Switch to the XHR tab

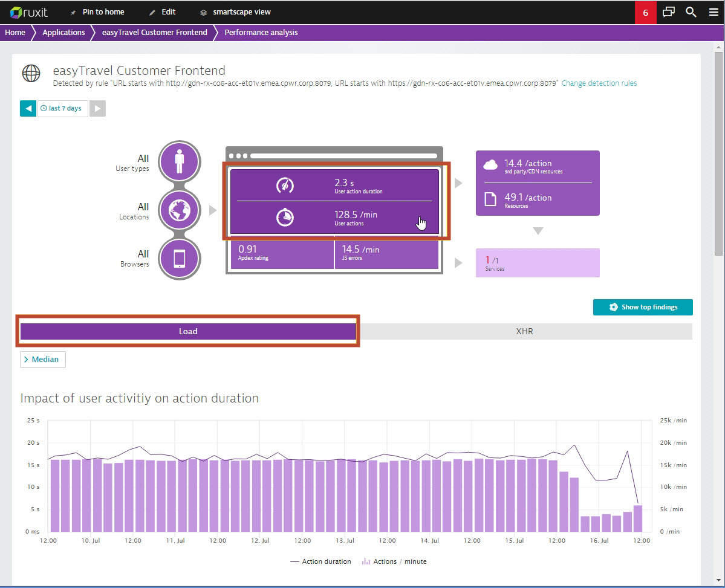pyautogui.click(x=524, y=331)
